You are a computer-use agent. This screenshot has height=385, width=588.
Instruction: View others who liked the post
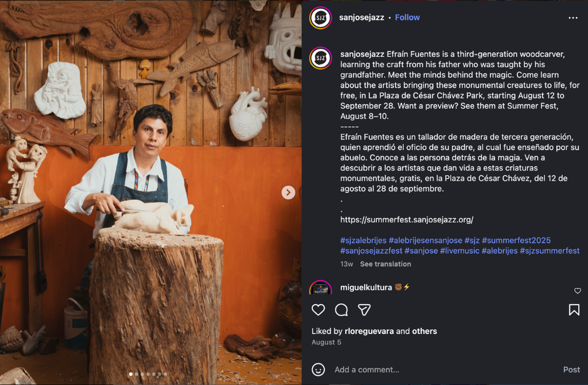pyautogui.click(x=424, y=331)
